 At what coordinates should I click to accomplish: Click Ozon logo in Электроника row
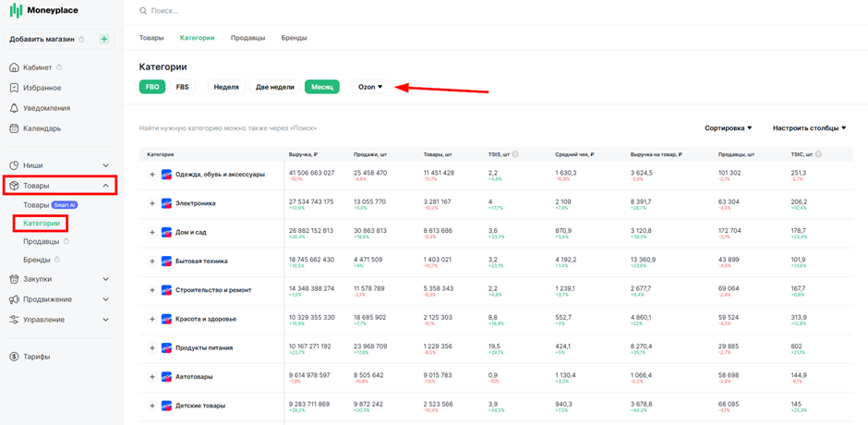[x=166, y=203]
